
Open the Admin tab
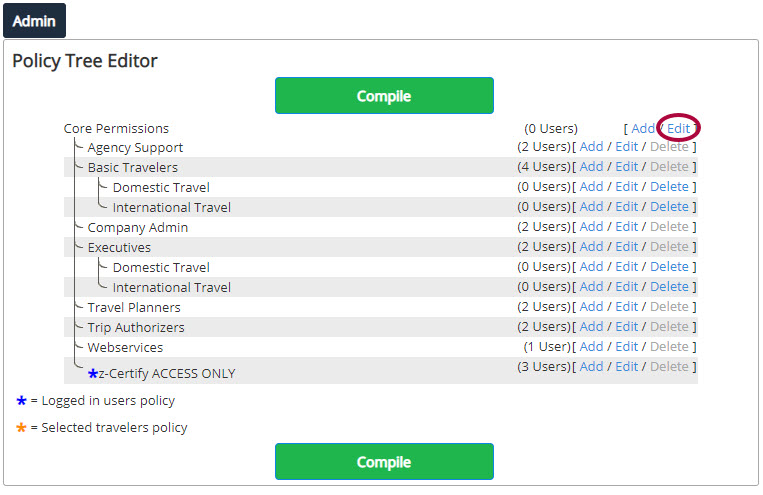[34, 21]
